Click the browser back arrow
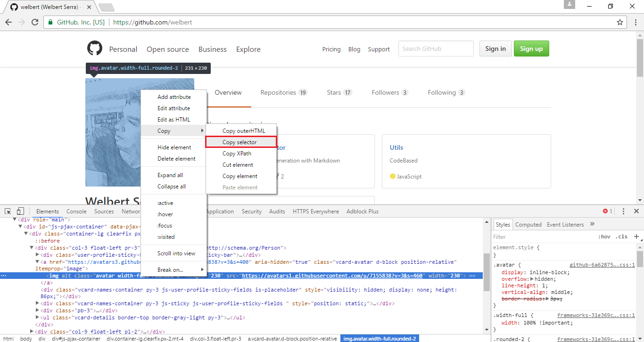644x342 pixels. (8, 22)
